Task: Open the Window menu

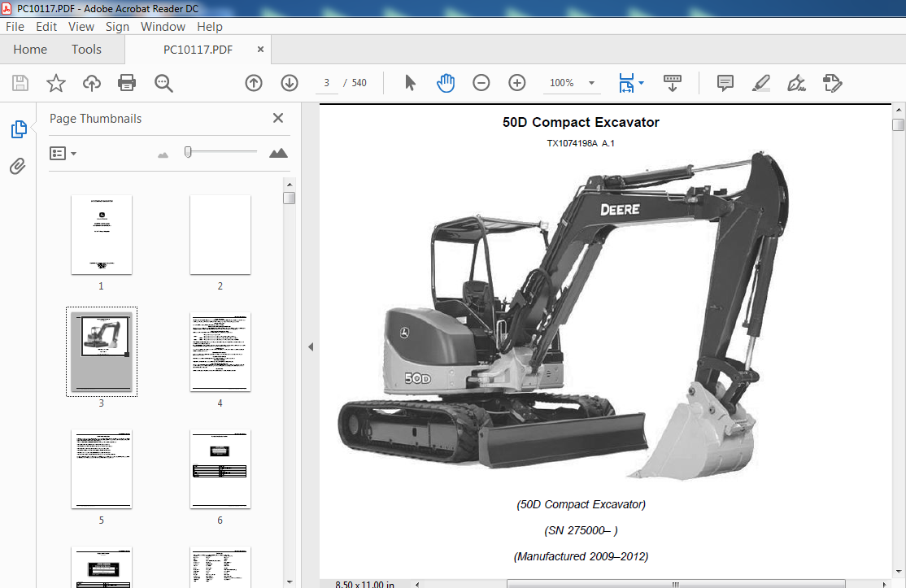Action: click(x=163, y=27)
